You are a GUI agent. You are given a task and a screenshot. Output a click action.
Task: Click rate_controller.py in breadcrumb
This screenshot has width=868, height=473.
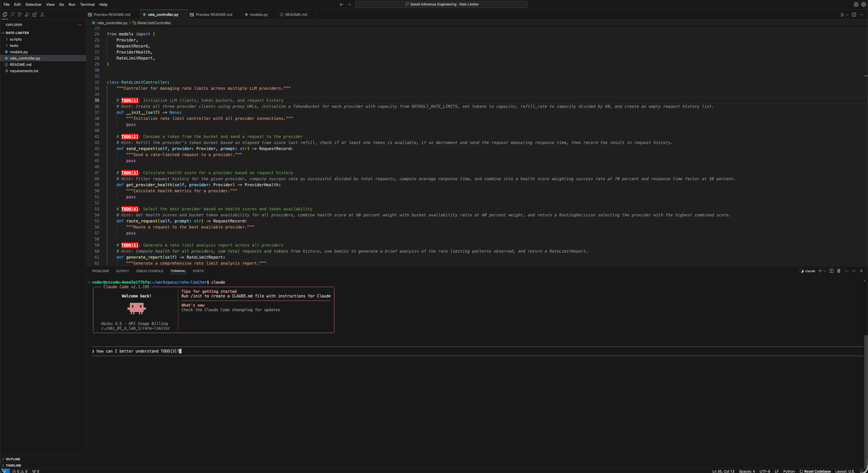click(110, 23)
